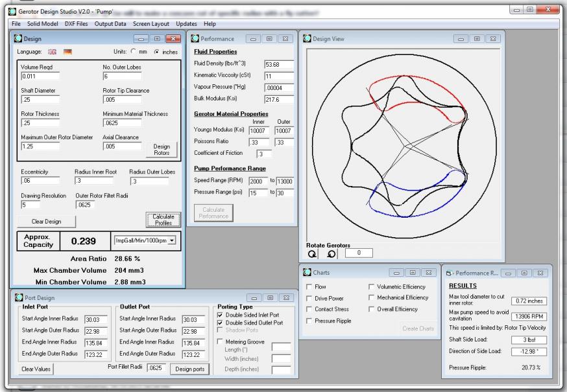567x392 pixels.
Task: Switch language using the UK flag icon
Action: (51, 51)
